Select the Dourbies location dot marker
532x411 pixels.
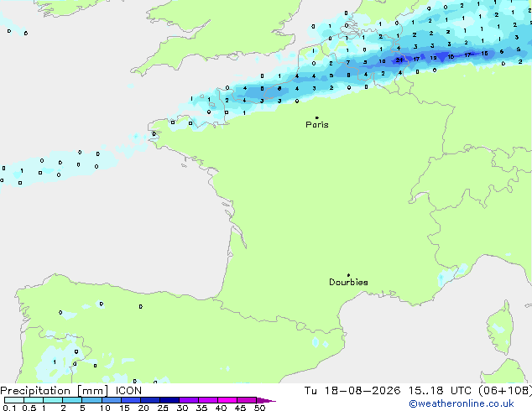coord(348,275)
